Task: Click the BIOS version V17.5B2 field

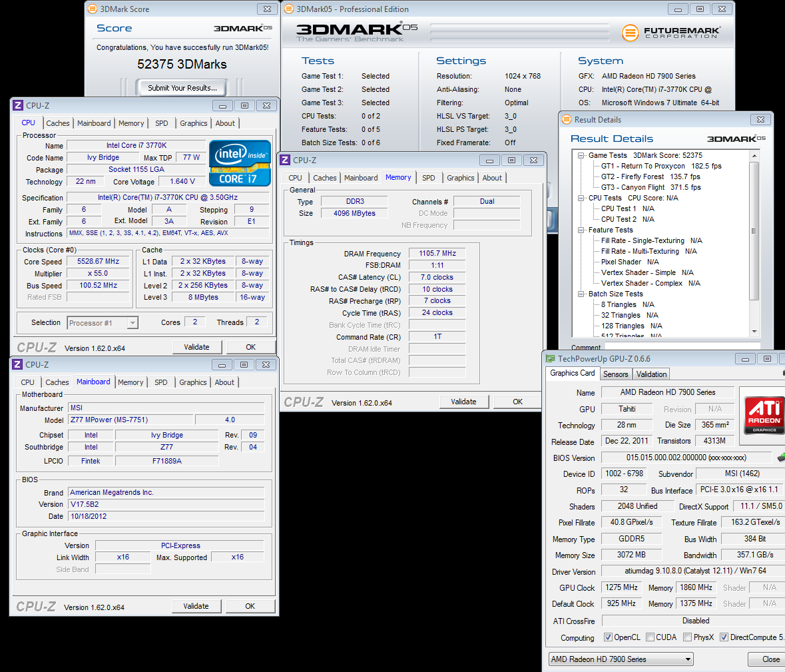Action: tap(166, 504)
